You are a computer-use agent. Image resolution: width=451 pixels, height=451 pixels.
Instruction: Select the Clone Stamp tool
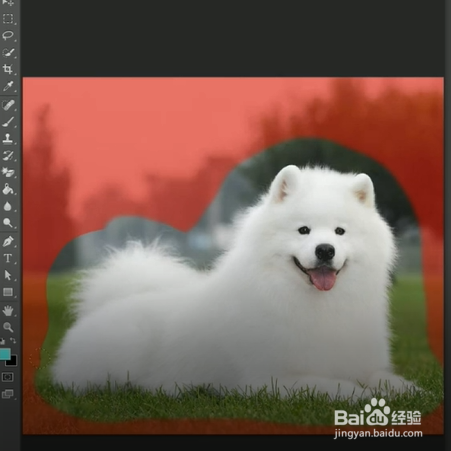(8, 139)
